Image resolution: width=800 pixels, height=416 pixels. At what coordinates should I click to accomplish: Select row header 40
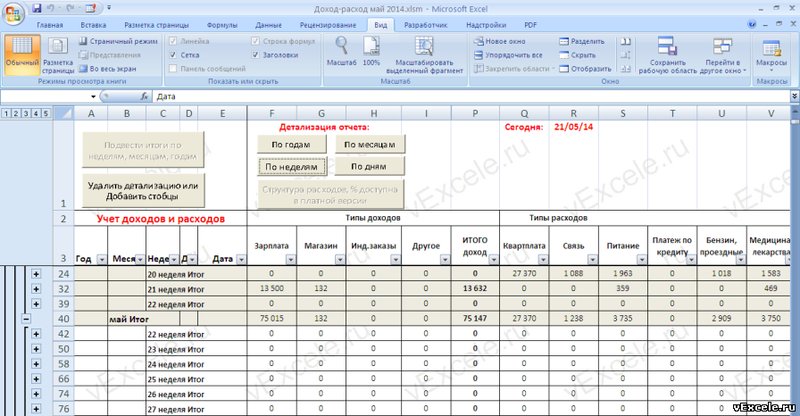[x=63, y=319]
